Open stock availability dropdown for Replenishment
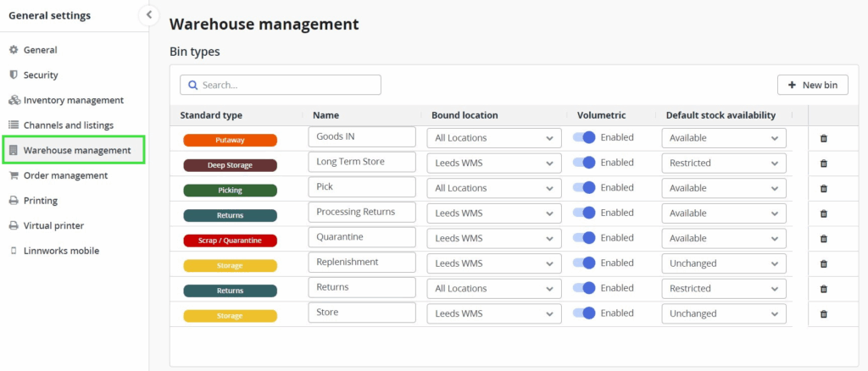The image size is (868, 371). click(x=724, y=263)
